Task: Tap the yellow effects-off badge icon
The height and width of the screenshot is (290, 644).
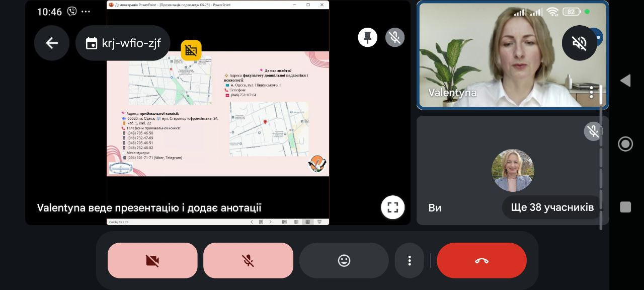Action: tap(191, 50)
